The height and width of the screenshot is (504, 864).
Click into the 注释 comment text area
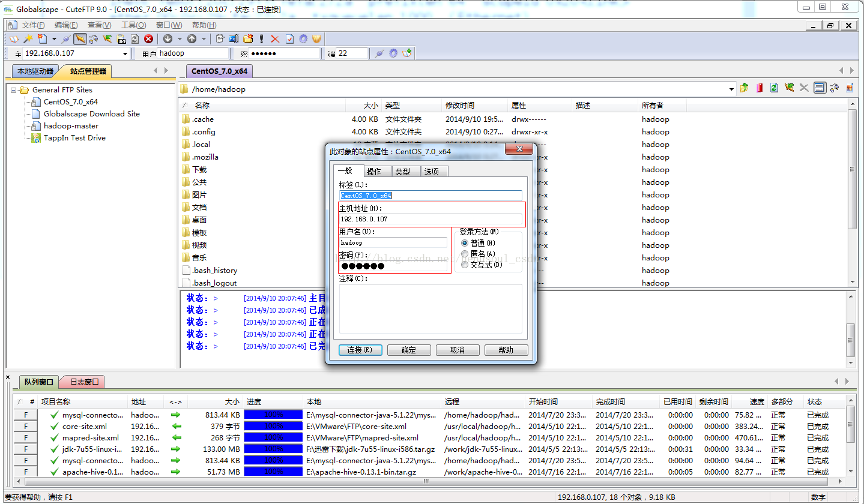point(430,308)
